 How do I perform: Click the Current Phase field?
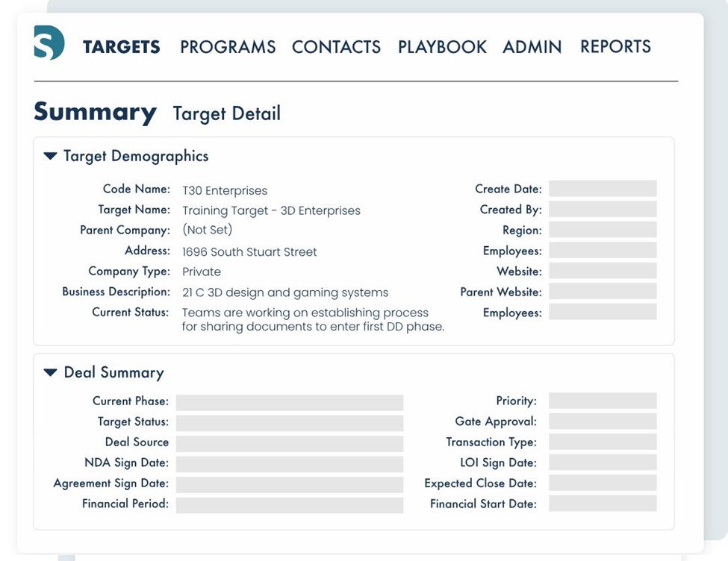[x=290, y=403]
